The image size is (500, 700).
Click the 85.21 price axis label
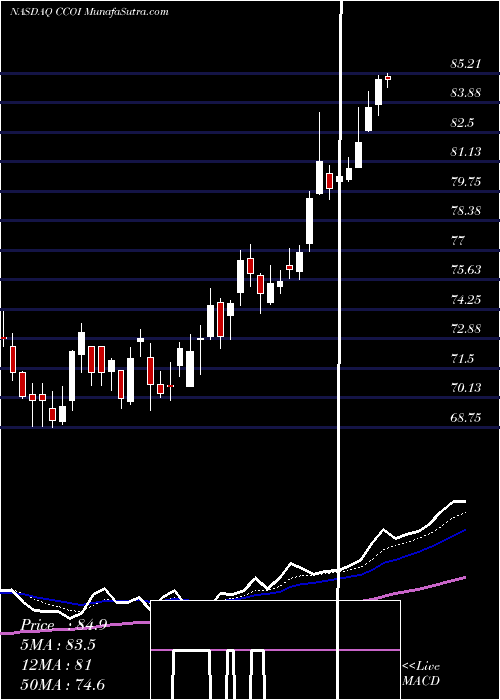pyautogui.click(x=466, y=64)
